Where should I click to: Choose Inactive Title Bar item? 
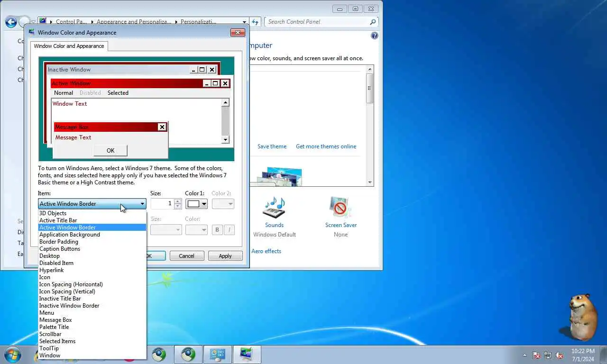[92, 299]
